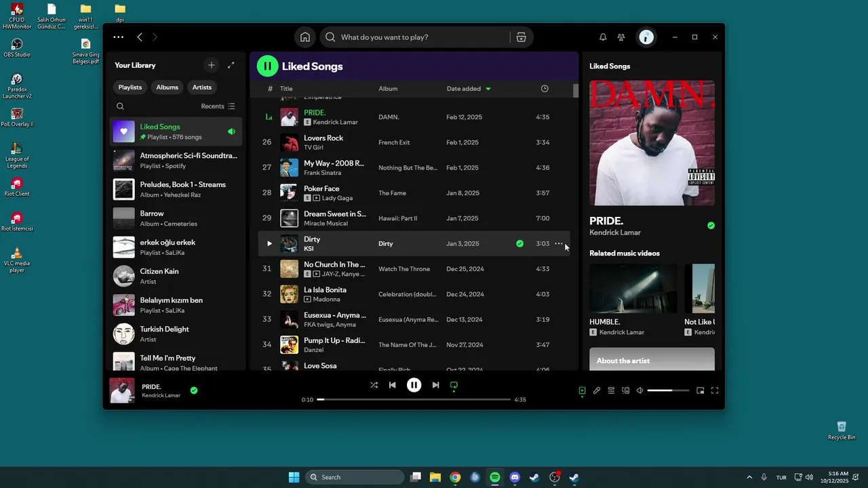
Task: Toggle the Now Playing view icon
Action: [582, 390]
